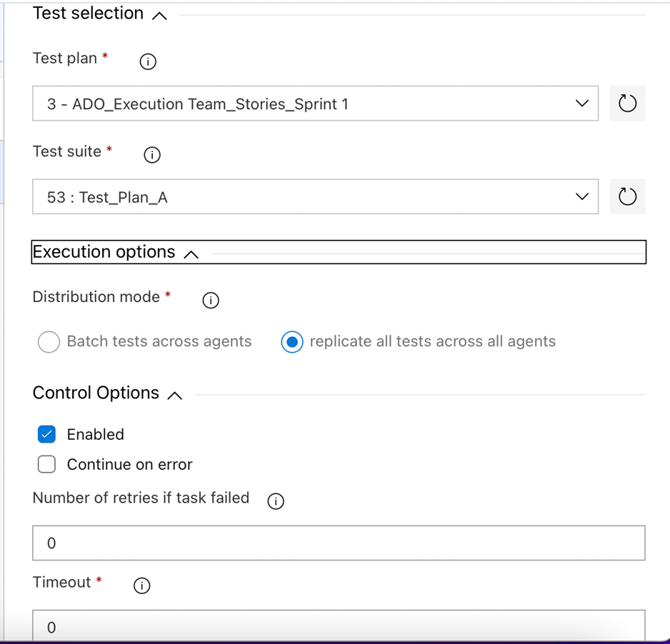Open the Test plan dropdown
Viewport: 670px width, 644px height.
pyautogui.click(x=315, y=104)
